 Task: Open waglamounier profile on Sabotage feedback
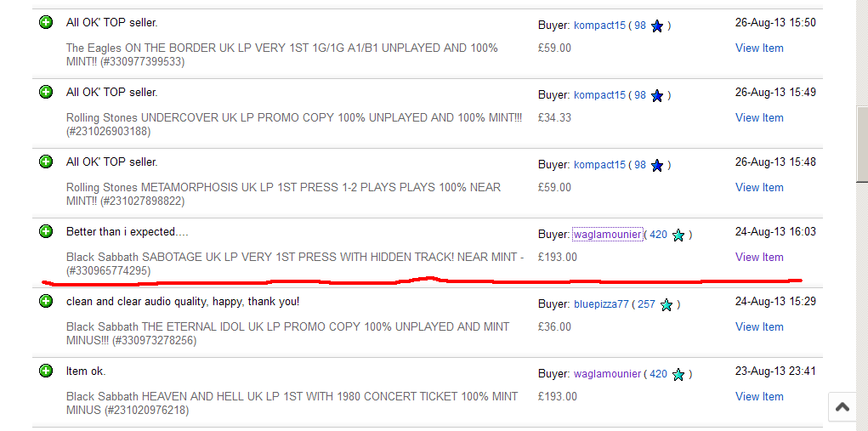[607, 234]
